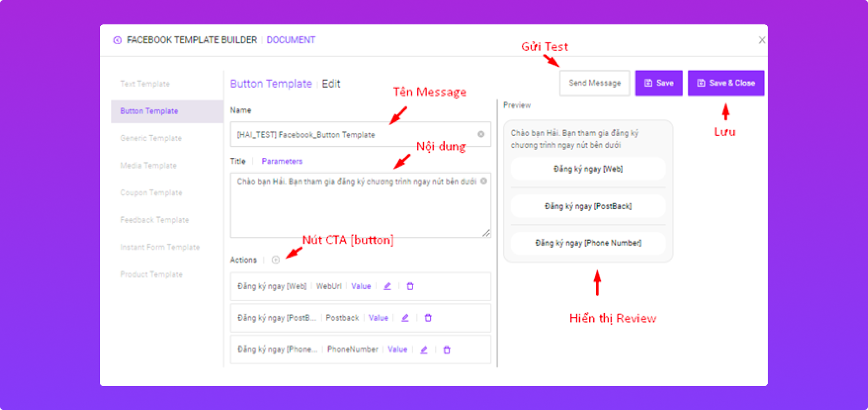This screenshot has width=868, height=410.
Task: Edit the PhoneNumber action row
Action: (x=424, y=349)
